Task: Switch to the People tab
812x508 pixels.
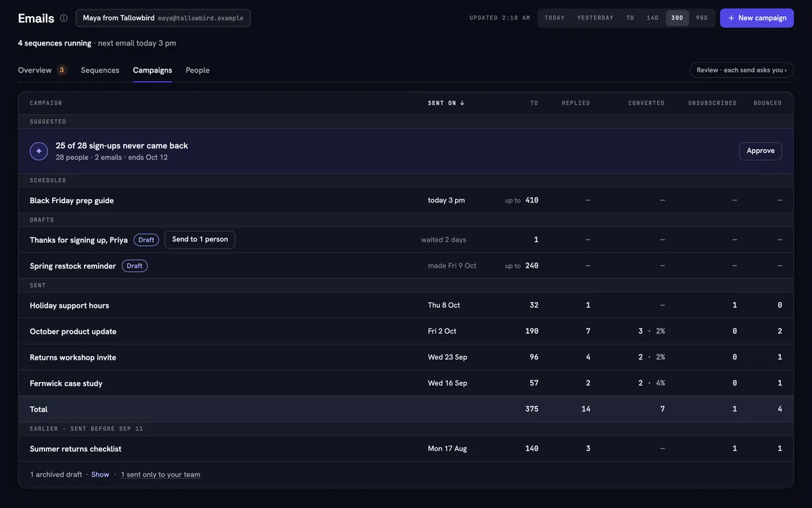Action: (x=198, y=70)
